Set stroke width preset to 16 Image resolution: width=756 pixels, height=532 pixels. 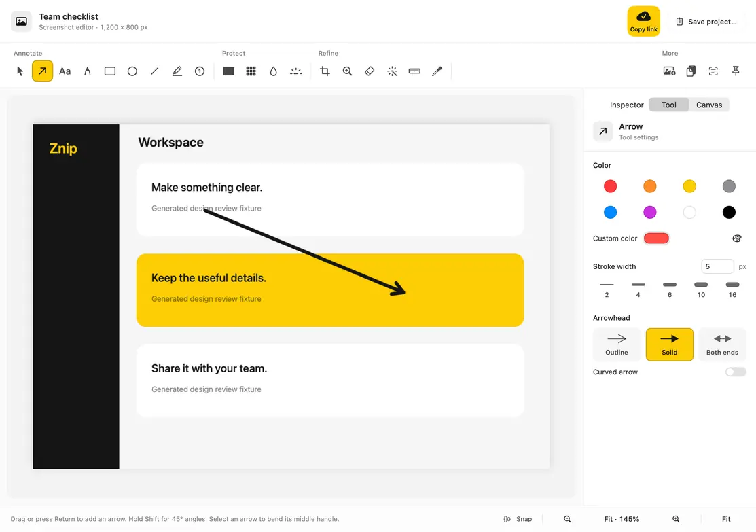pyautogui.click(x=732, y=289)
